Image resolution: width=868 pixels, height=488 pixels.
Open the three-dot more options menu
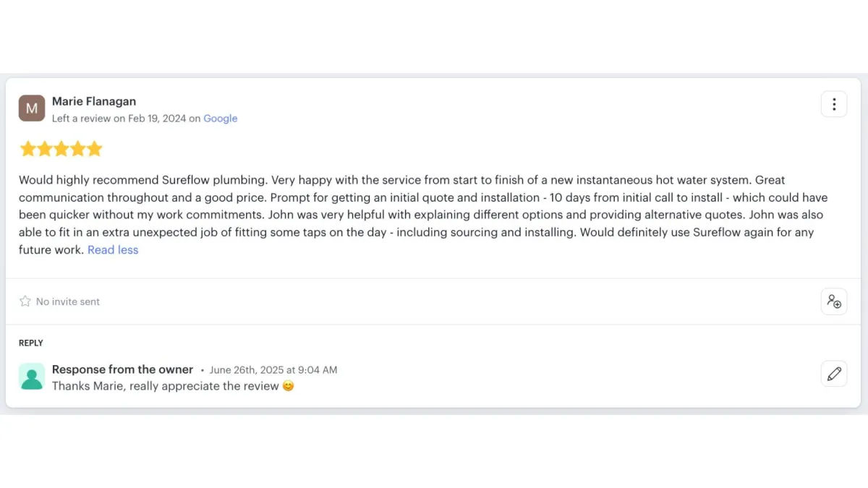pos(833,104)
